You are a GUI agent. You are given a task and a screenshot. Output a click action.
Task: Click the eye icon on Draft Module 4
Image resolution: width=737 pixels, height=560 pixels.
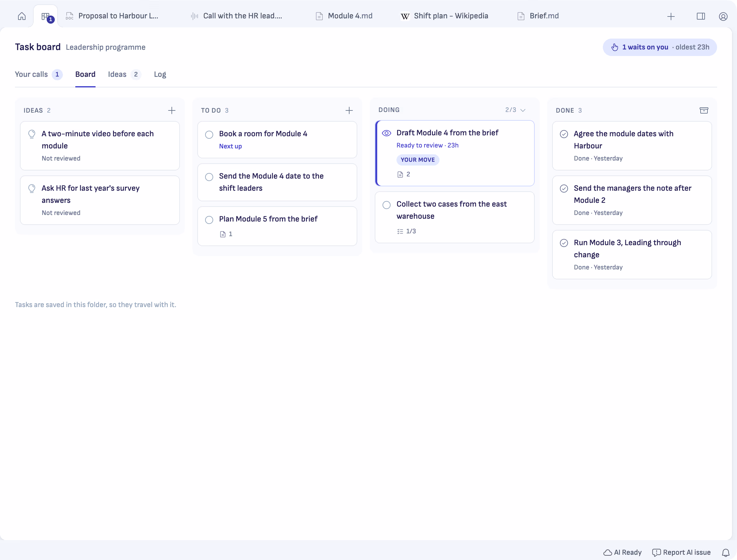coord(386,133)
